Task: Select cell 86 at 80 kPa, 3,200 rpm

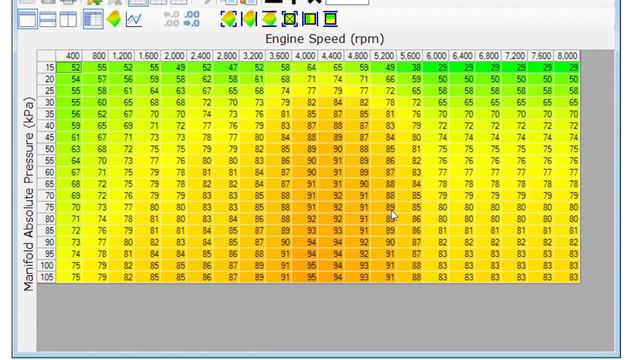Action: coord(252,219)
